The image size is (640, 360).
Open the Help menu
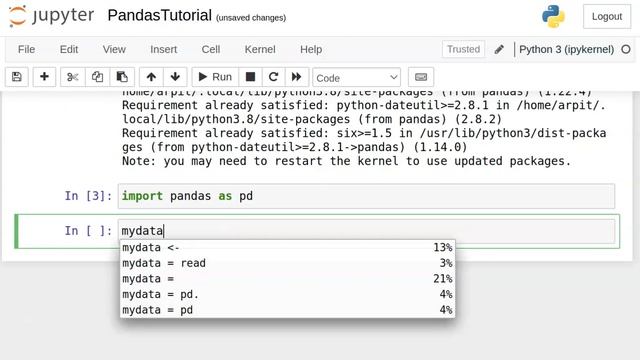click(311, 49)
